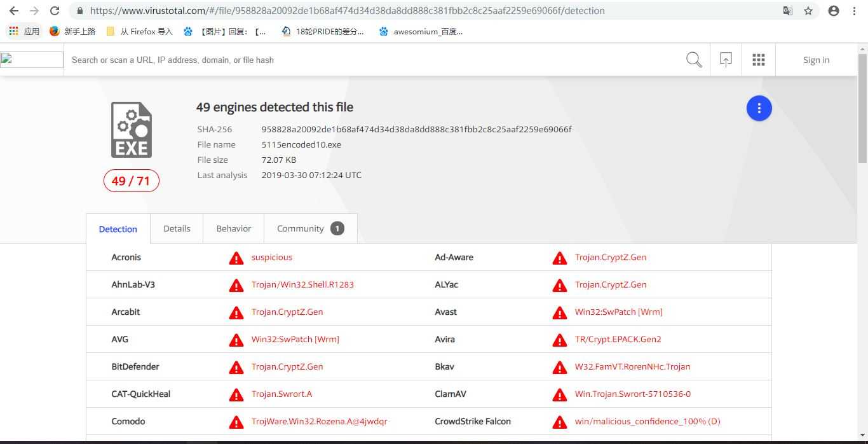
Task: Open the 从 Firefox 导入 bookmark folder
Action: point(139,31)
